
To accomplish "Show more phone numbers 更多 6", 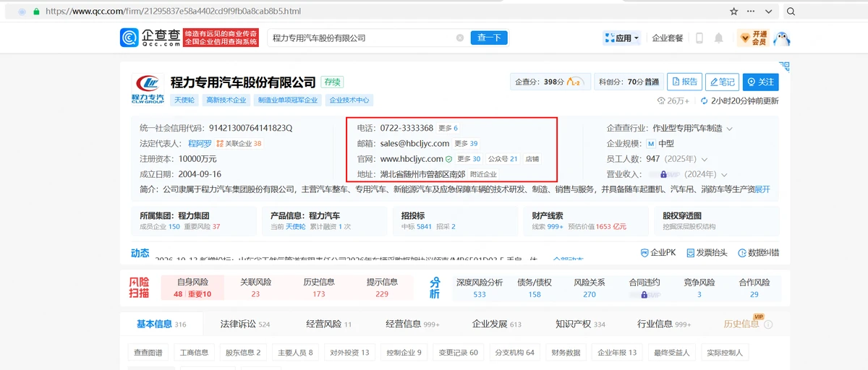I will pos(448,128).
